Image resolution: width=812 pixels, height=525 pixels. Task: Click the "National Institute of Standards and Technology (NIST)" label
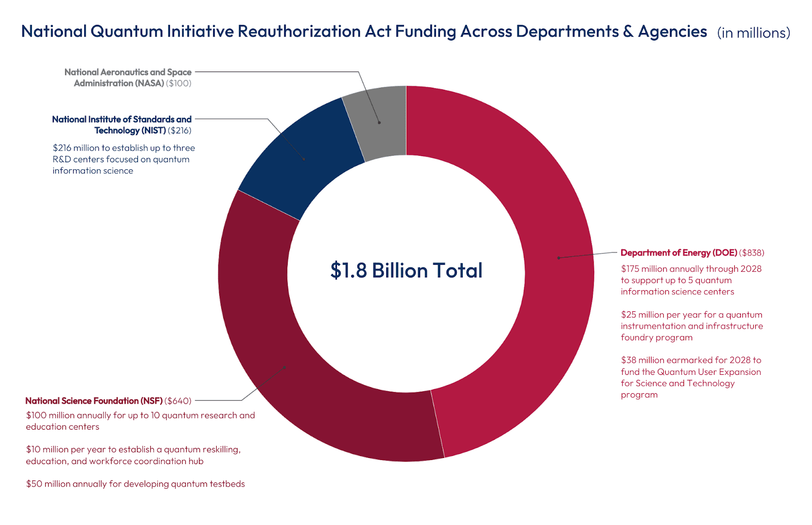[122, 125]
